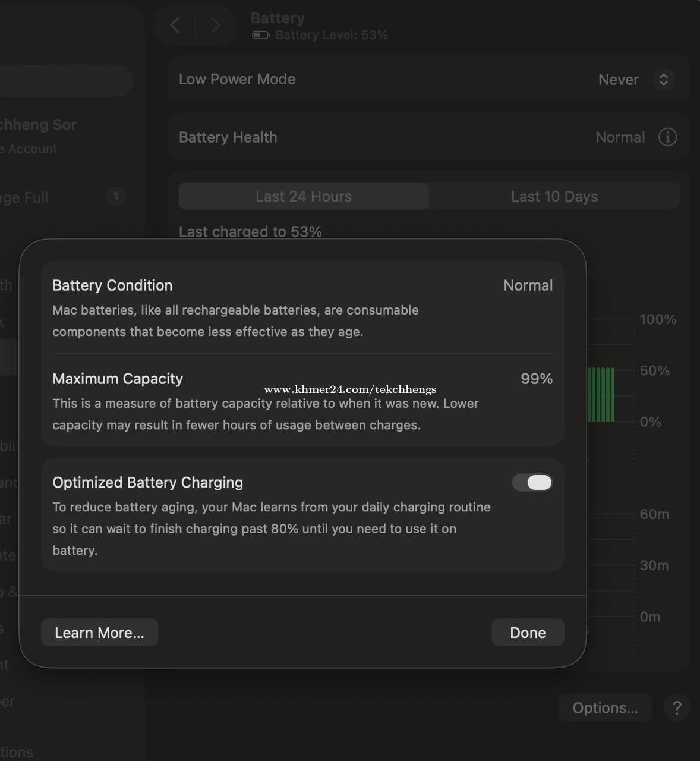Switch to the Last 24 Hours tab
Viewport: 700px width, 761px height.
point(304,197)
